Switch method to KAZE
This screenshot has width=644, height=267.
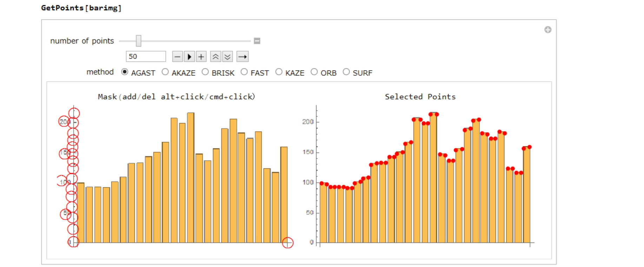pyautogui.click(x=279, y=72)
